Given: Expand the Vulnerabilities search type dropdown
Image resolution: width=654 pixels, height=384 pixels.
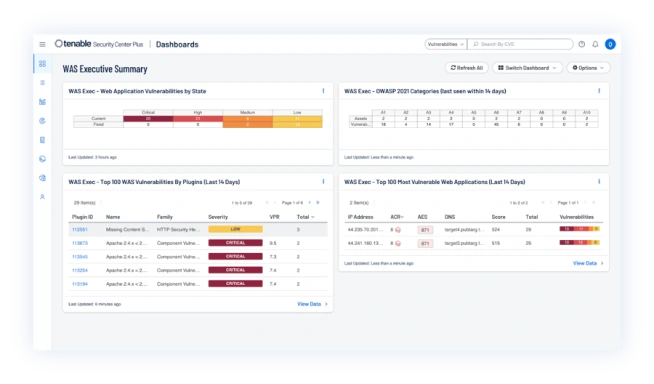Looking at the screenshot, I should coord(445,44).
